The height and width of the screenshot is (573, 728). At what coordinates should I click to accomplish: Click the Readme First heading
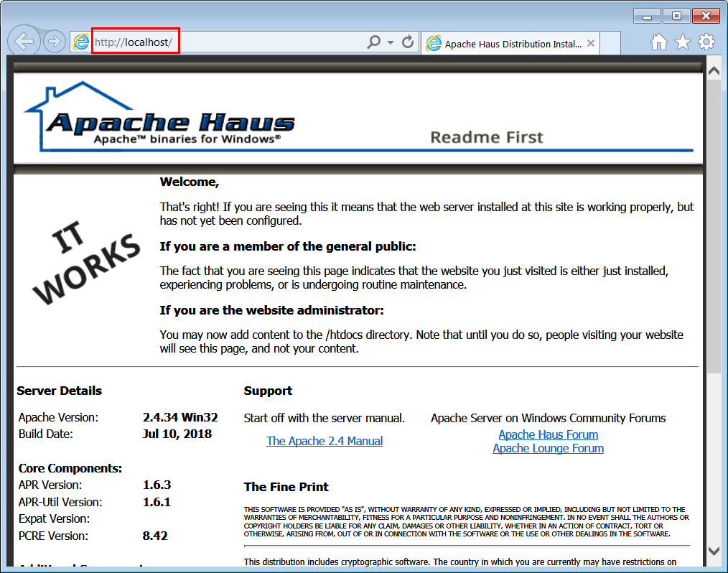(486, 137)
